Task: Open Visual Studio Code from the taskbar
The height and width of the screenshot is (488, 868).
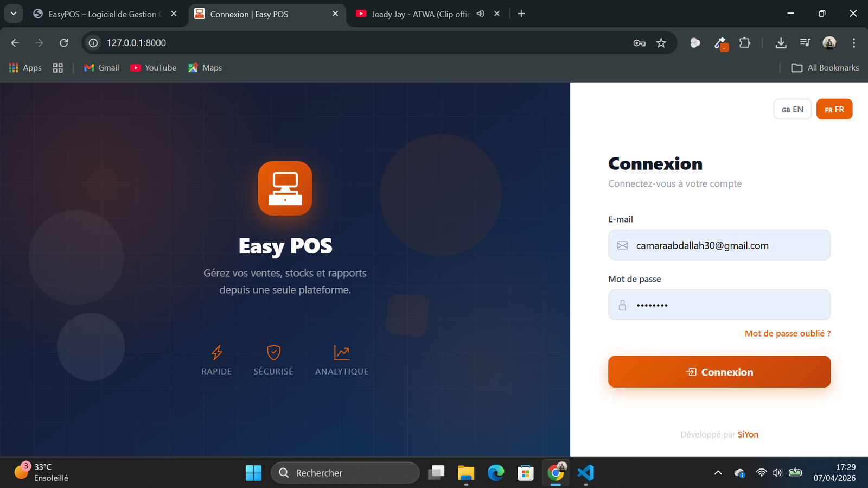Action: point(585,473)
